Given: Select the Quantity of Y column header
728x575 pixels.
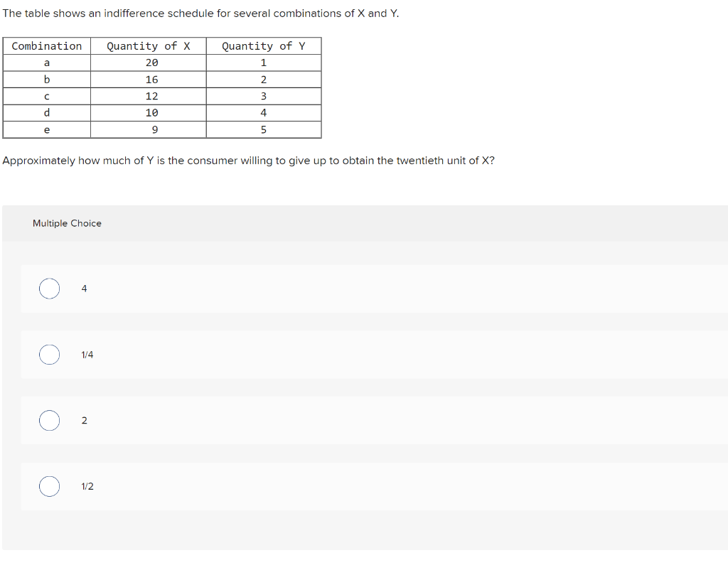Looking at the screenshot, I should click(x=263, y=45).
